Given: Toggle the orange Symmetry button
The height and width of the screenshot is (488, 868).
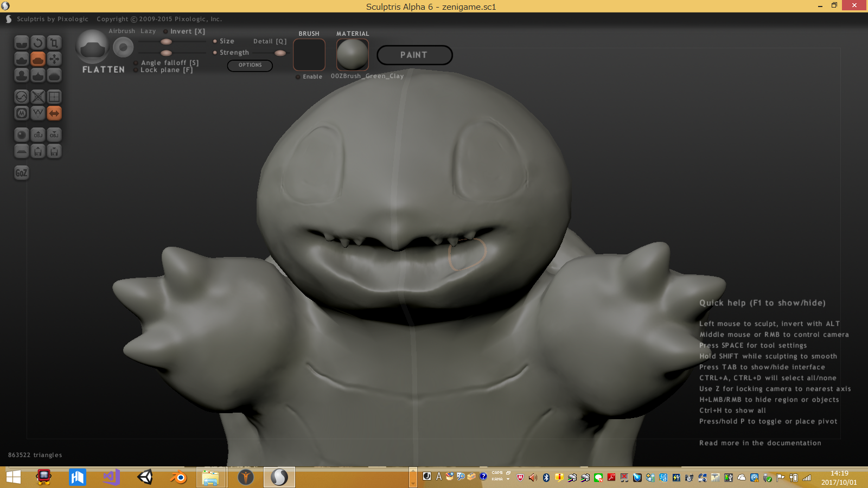Looking at the screenshot, I should pyautogui.click(x=54, y=113).
